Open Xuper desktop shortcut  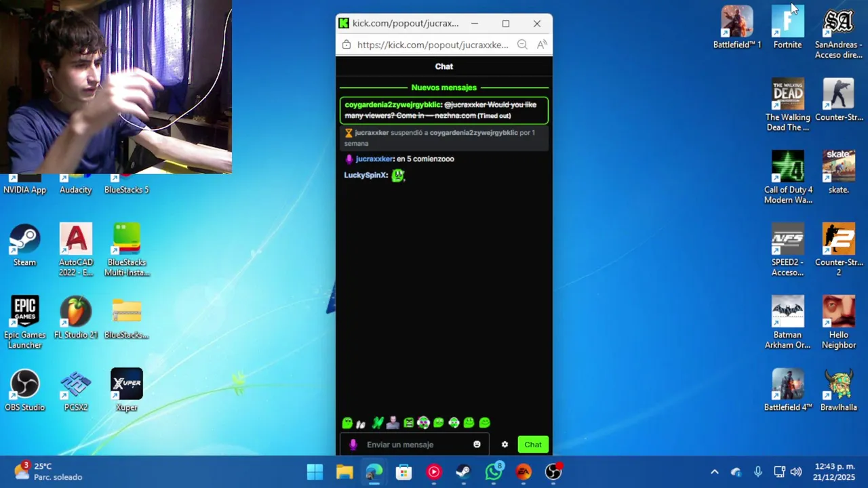coord(127,390)
